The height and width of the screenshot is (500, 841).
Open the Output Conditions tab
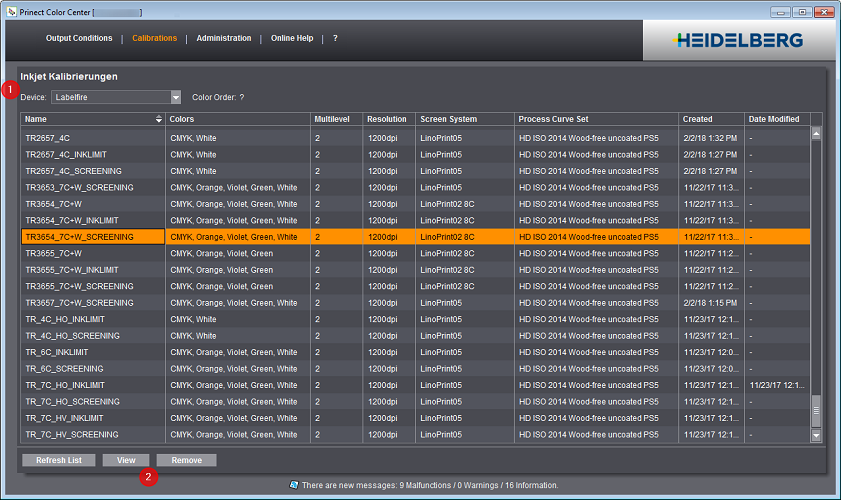[x=79, y=38]
